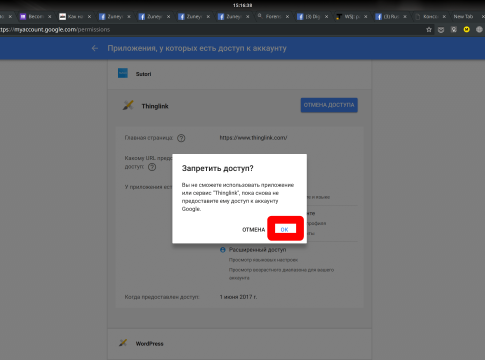Click the Pocket extension icon in the toolbar
This screenshot has width=485, height=360.
point(441,30)
